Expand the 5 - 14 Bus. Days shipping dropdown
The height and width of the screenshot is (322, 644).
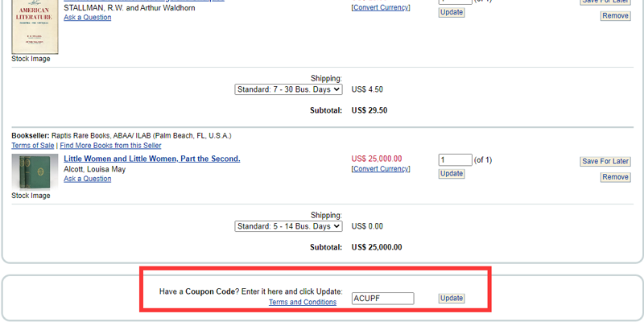pos(289,226)
